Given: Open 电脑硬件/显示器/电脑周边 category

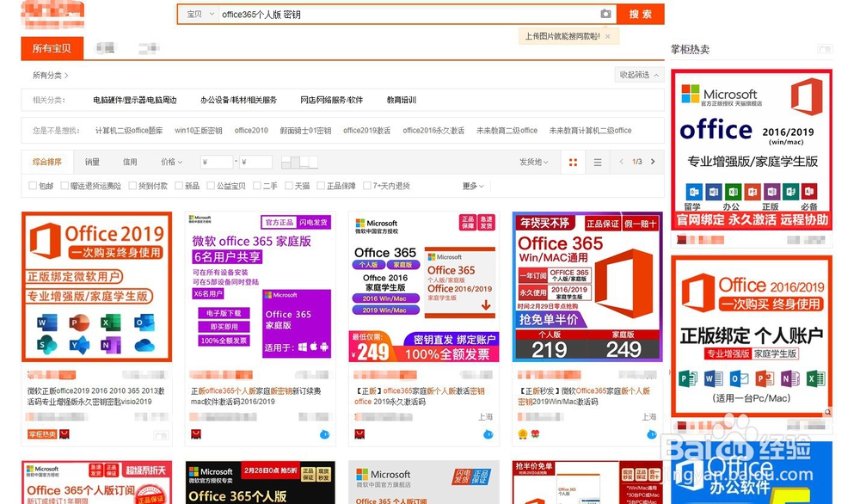Looking at the screenshot, I should [x=135, y=100].
